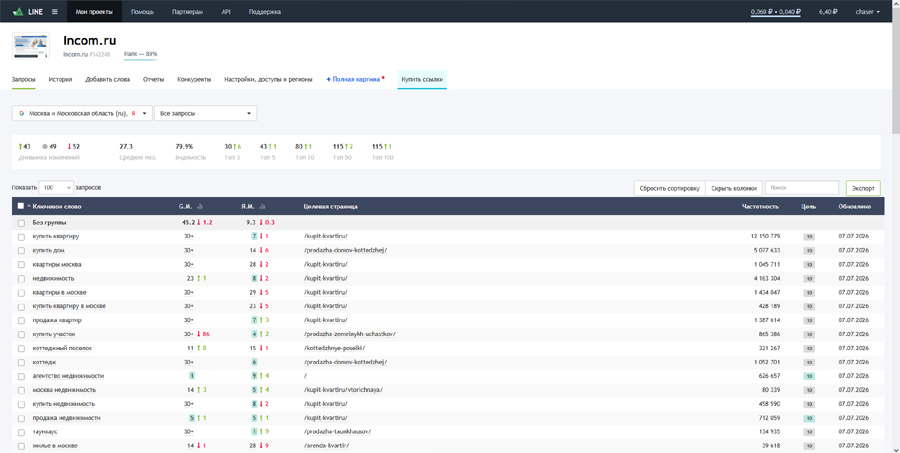Click the Целевая страница column header
The width and height of the screenshot is (900, 453).
pyautogui.click(x=330, y=206)
